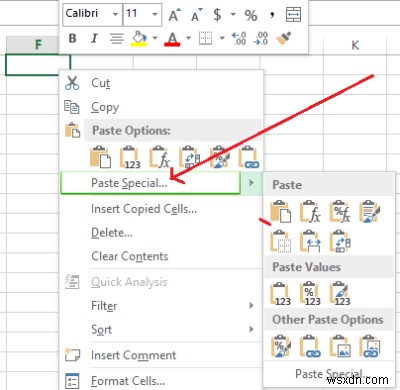Expand the Sort submenu arrow

coord(251,329)
